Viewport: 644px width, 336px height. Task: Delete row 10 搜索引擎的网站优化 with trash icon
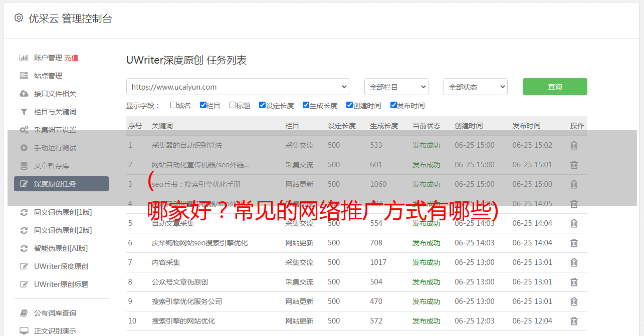pyautogui.click(x=574, y=321)
